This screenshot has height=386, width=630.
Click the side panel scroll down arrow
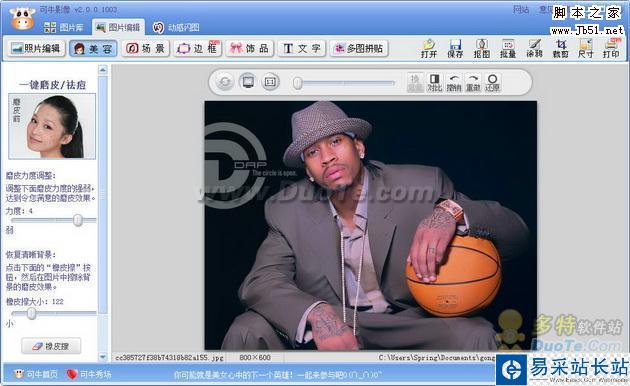pyautogui.click(x=103, y=356)
